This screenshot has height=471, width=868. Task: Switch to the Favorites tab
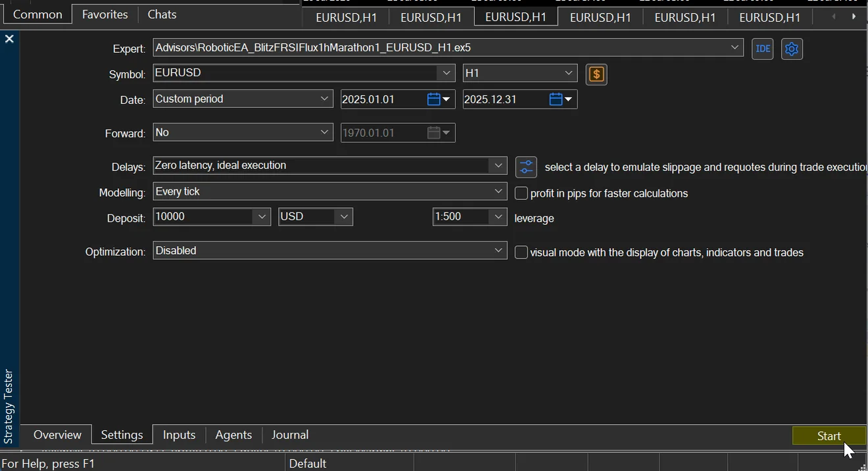coord(105,14)
